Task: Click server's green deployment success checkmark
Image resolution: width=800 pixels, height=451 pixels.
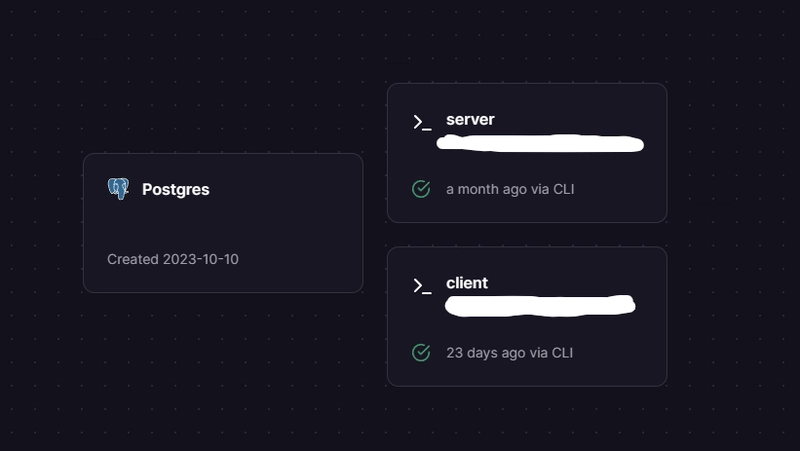Action: point(421,189)
